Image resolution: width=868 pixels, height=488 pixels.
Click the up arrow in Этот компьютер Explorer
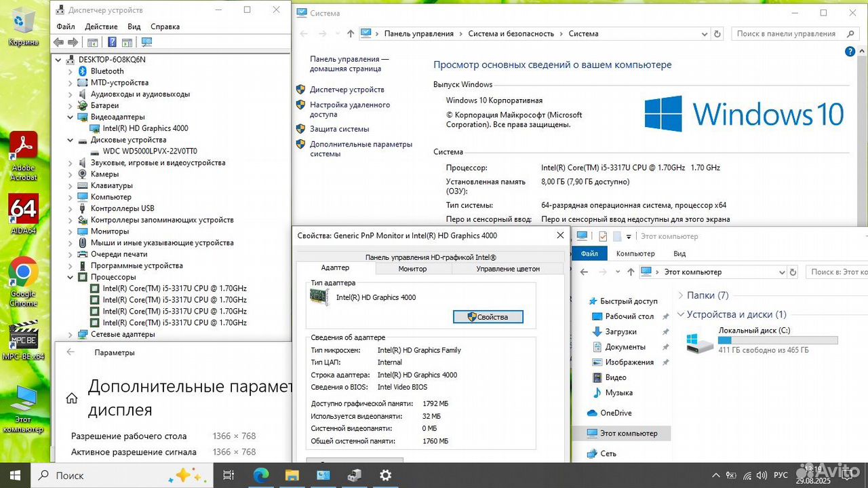point(631,272)
